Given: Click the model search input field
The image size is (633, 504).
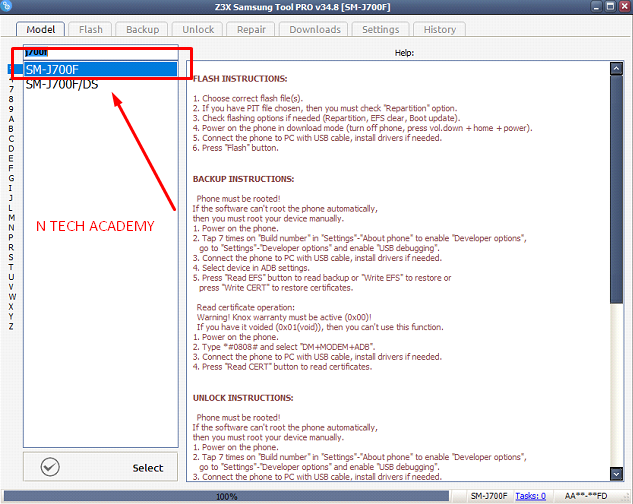Looking at the screenshot, I should [x=101, y=52].
